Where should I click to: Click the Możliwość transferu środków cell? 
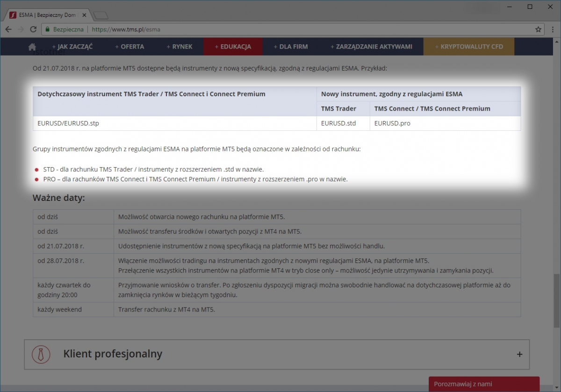tap(317, 231)
